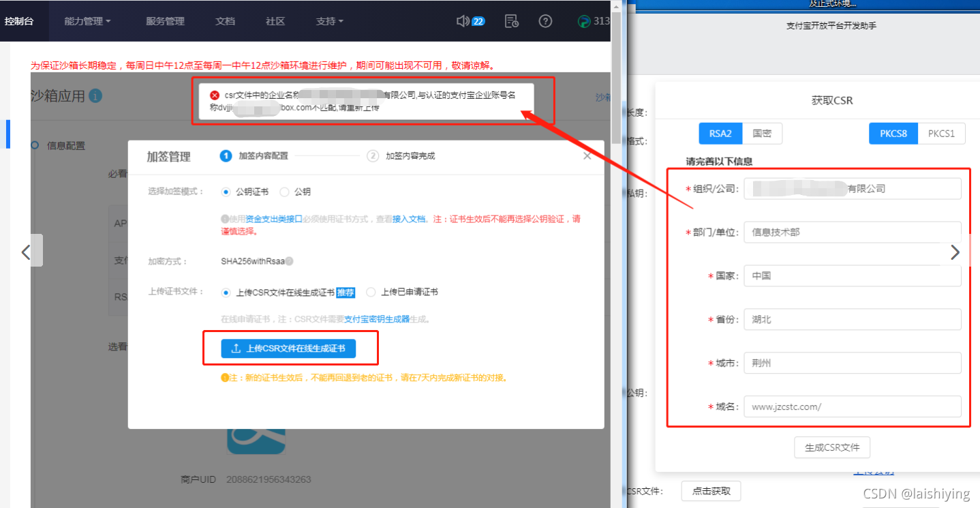Click the 生成CSR文件 button
980x508 pixels.
[832, 448]
